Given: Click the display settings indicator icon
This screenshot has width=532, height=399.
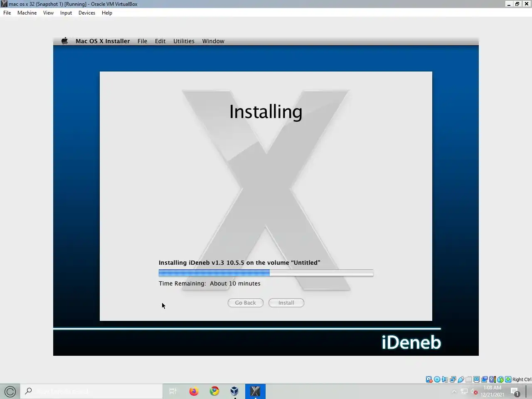Looking at the screenshot, I should [x=476, y=379].
